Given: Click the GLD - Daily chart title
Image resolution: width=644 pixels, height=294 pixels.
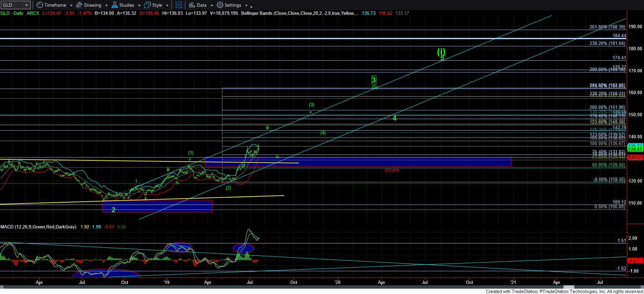Looking at the screenshot, I should coord(12,13).
